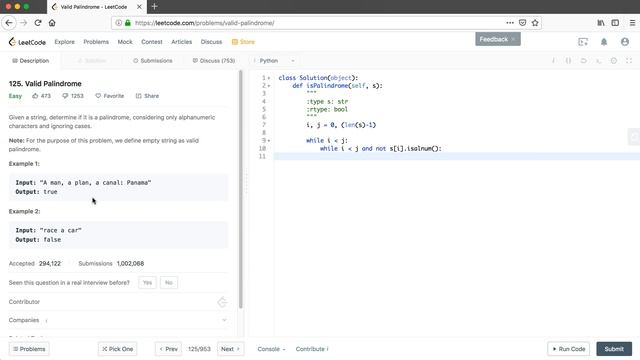
Task: Collapse line 2 def fold arrow
Action: 269,86
